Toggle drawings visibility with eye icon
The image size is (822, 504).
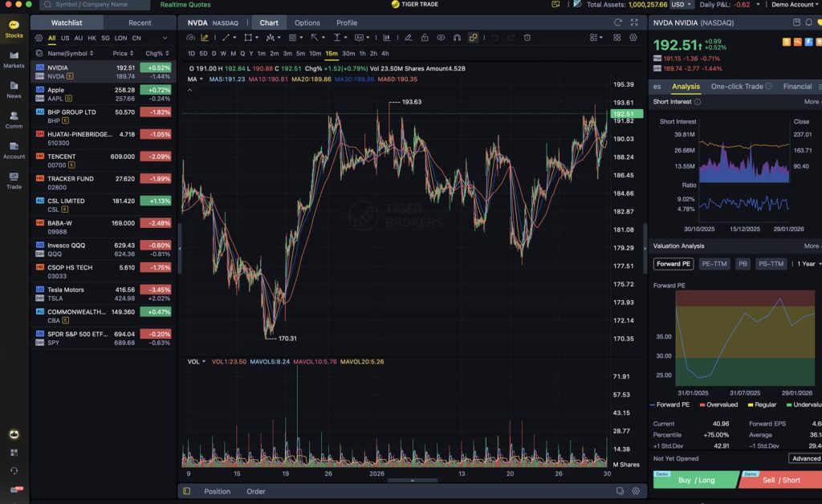coord(441,38)
